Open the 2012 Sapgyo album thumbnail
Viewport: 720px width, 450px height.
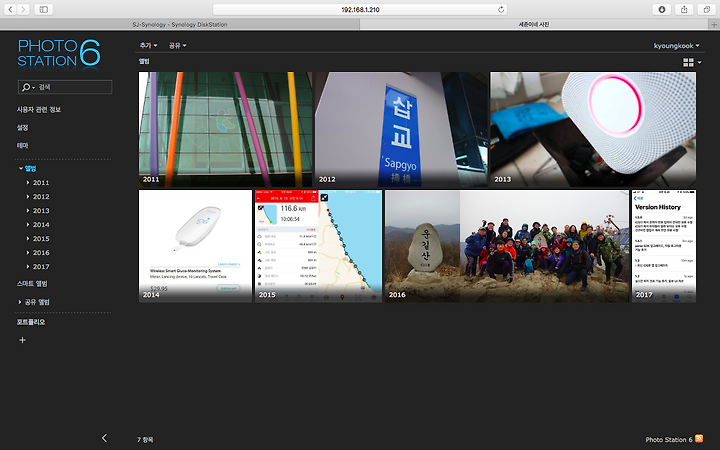point(401,129)
